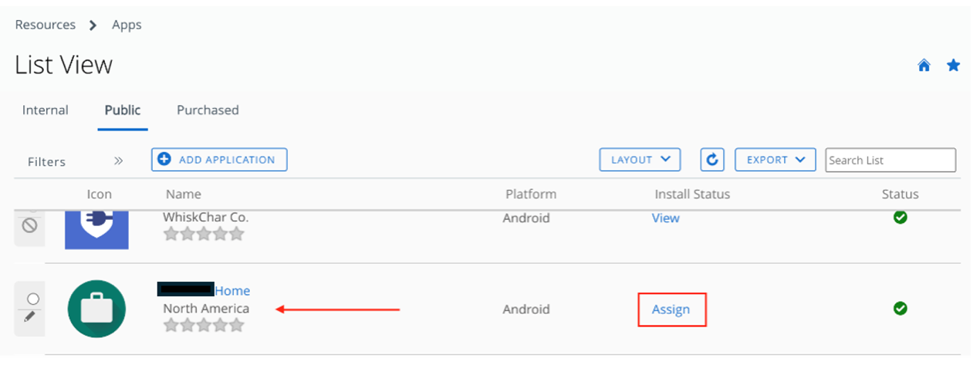Click the green briefcase app icon
This screenshot has height=365, width=980.
click(96, 308)
